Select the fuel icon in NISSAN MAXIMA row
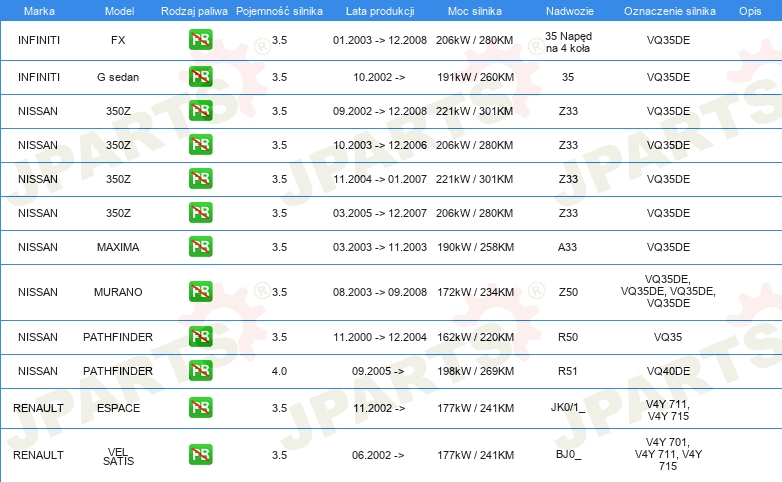Viewport: 782px width, 482px height. [200, 247]
